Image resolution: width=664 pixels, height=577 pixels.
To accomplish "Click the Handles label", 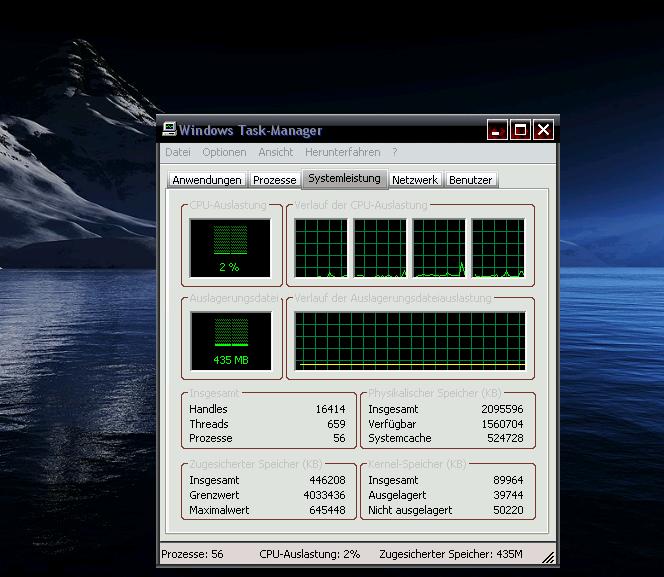I will [208, 409].
